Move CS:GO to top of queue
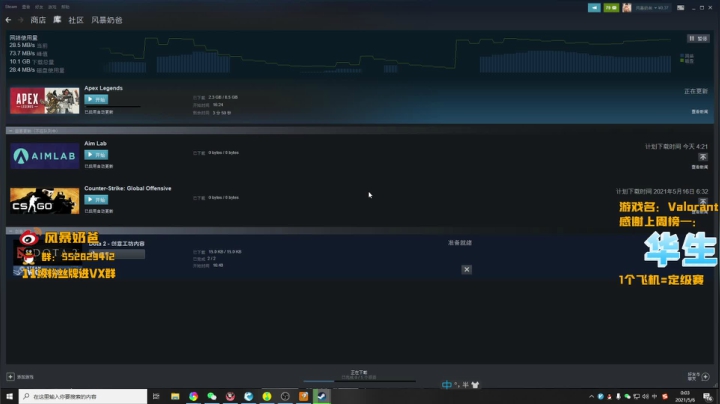This screenshot has width=720, height=404. click(703, 202)
